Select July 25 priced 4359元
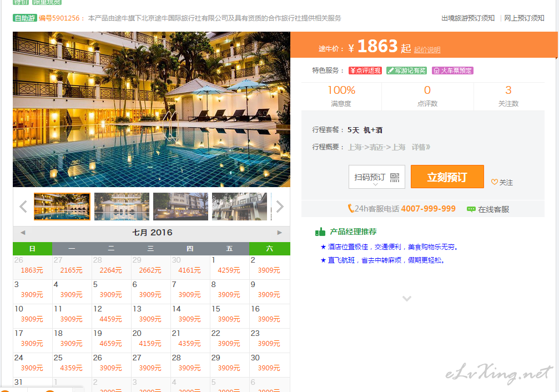This screenshot has width=559, height=392. pyautogui.click(x=72, y=365)
